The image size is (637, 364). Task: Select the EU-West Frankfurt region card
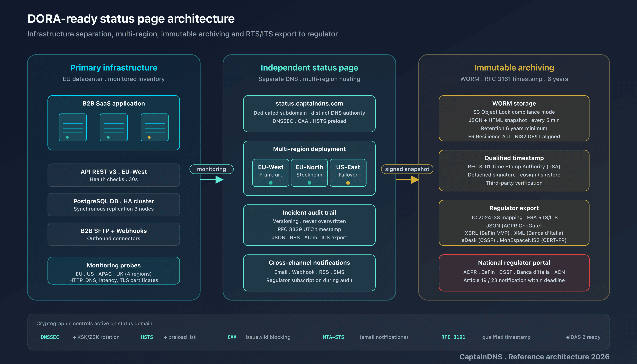tap(271, 173)
